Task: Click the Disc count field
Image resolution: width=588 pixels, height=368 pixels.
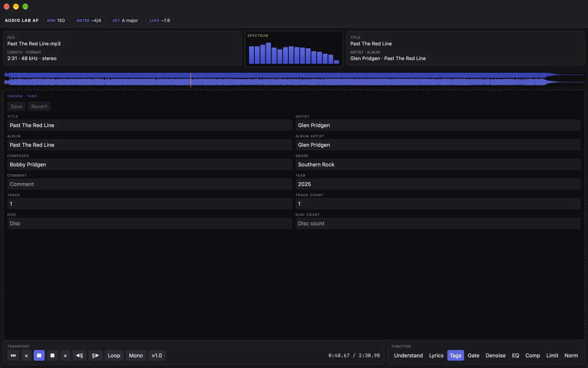Action: (x=438, y=224)
